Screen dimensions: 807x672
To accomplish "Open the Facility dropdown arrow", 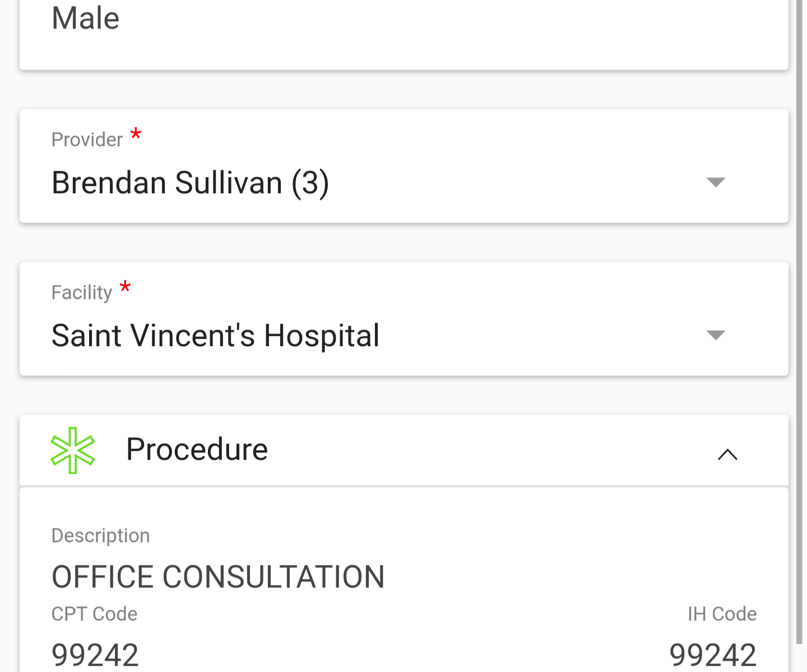I will pos(716,335).
